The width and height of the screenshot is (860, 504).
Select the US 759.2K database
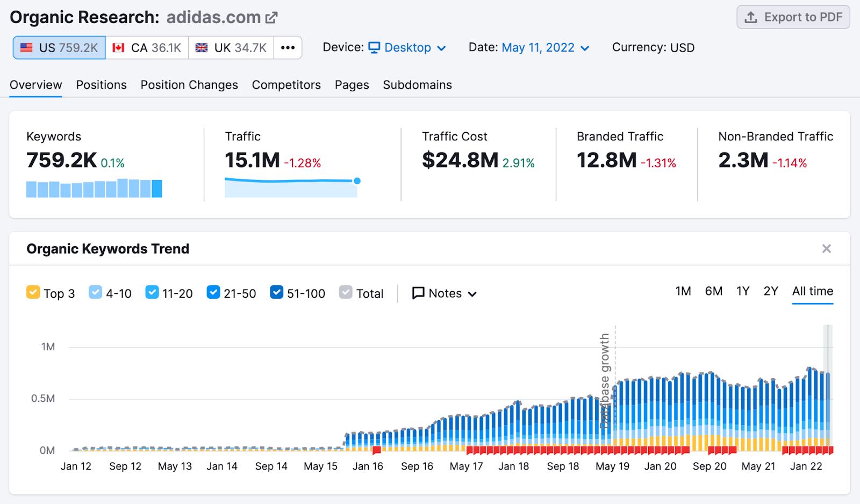point(59,48)
